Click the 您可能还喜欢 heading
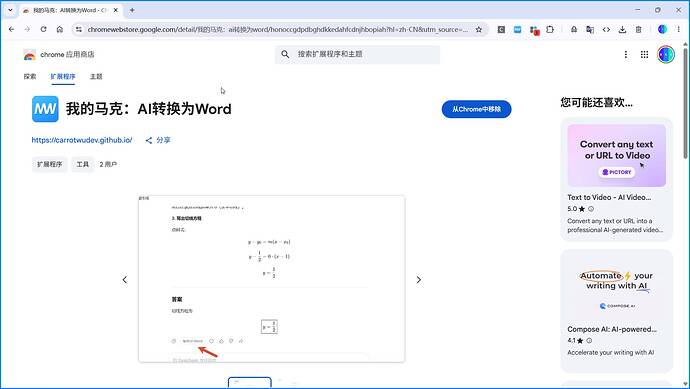The height and width of the screenshot is (389, 690). [596, 103]
